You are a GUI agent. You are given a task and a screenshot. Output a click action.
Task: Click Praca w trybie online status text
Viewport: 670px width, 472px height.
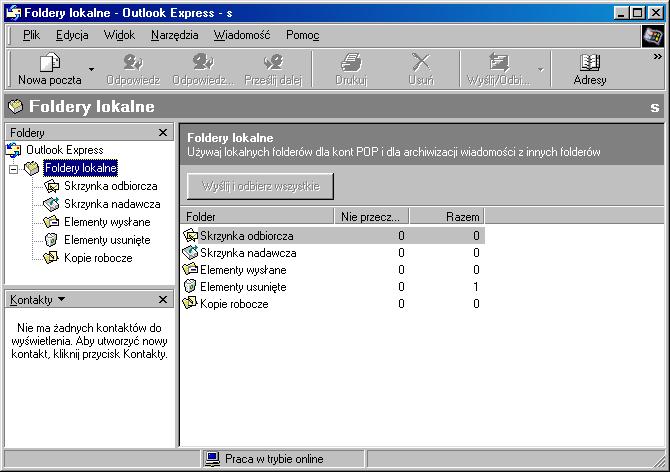(274, 459)
